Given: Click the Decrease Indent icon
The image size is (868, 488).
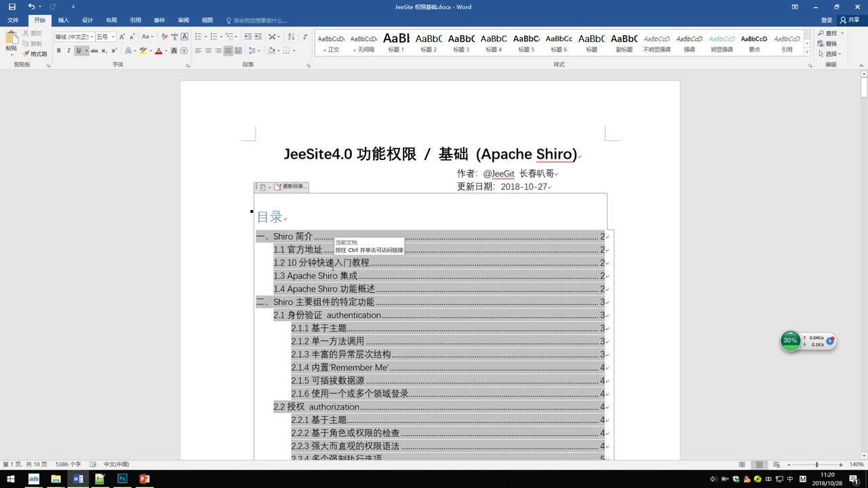Looking at the screenshot, I should tap(248, 37).
